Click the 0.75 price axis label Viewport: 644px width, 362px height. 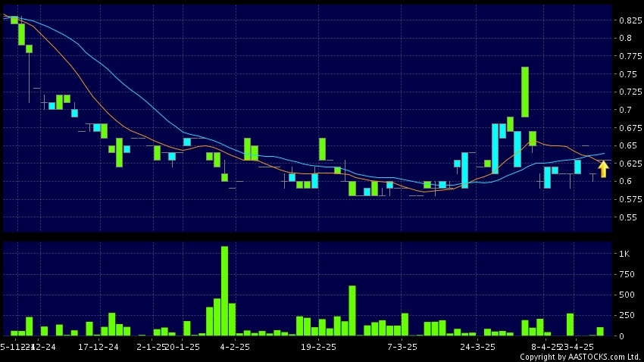628,74
